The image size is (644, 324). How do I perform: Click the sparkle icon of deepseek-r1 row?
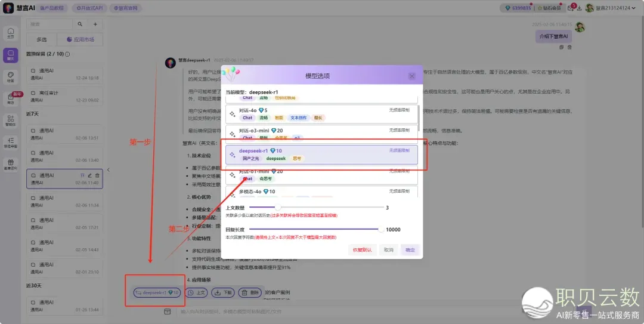pos(233,155)
